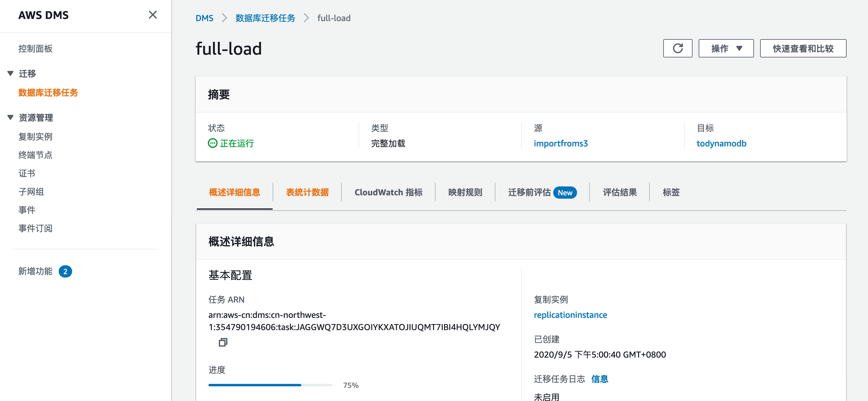Open the replicationinstance link
The height and width of the screenshot is (401, 868).
(570, 315)
